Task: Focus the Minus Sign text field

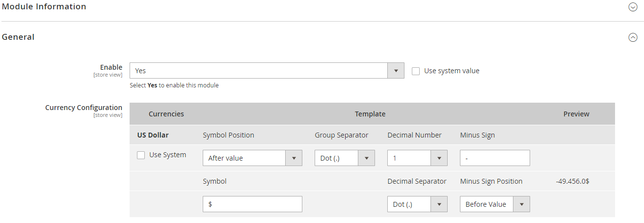Action: point(495,158)
